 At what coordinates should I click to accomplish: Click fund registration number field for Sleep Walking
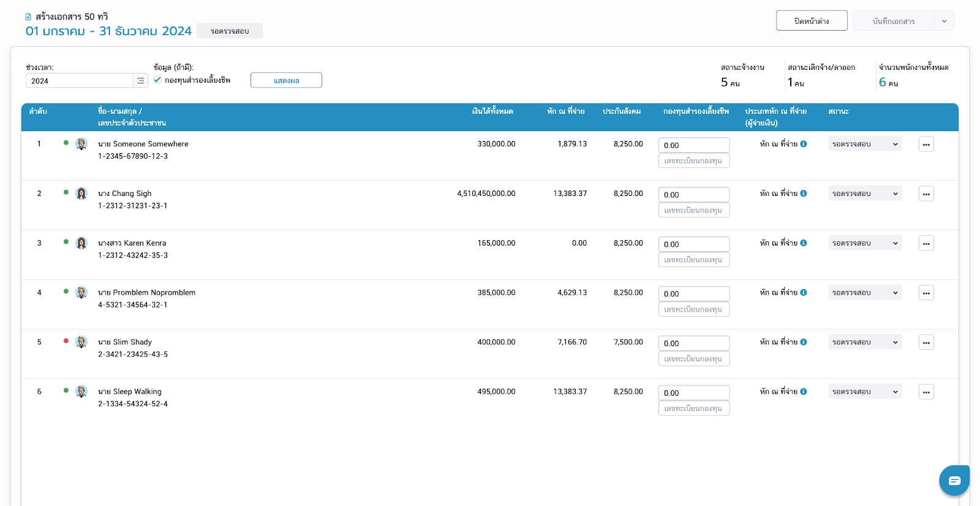tap(693, 409)
